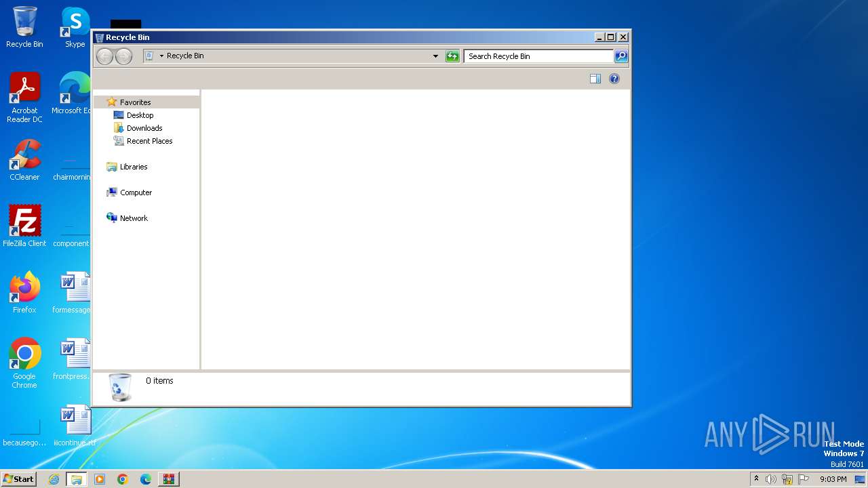Click the taskbar clock showing 9:03 PM
This screenshot has width=868, height=488.
833,479
